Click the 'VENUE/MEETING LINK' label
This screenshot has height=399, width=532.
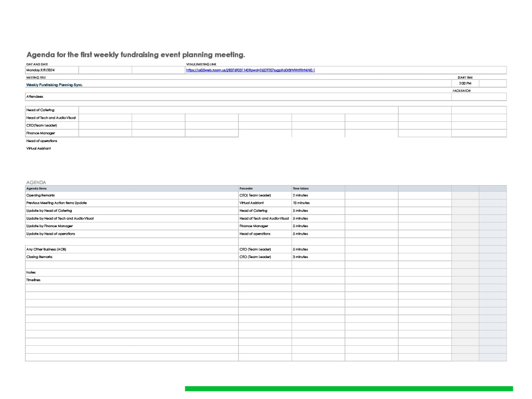click(x=201, y=64)
